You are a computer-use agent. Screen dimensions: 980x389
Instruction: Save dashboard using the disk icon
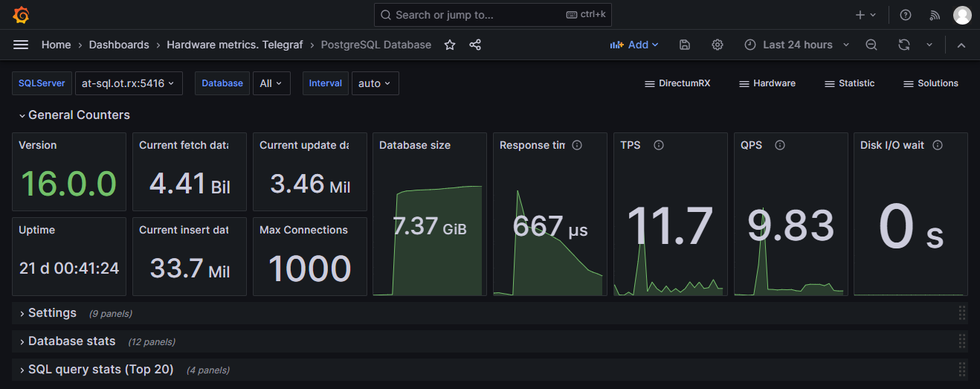[x=685, y=45]
